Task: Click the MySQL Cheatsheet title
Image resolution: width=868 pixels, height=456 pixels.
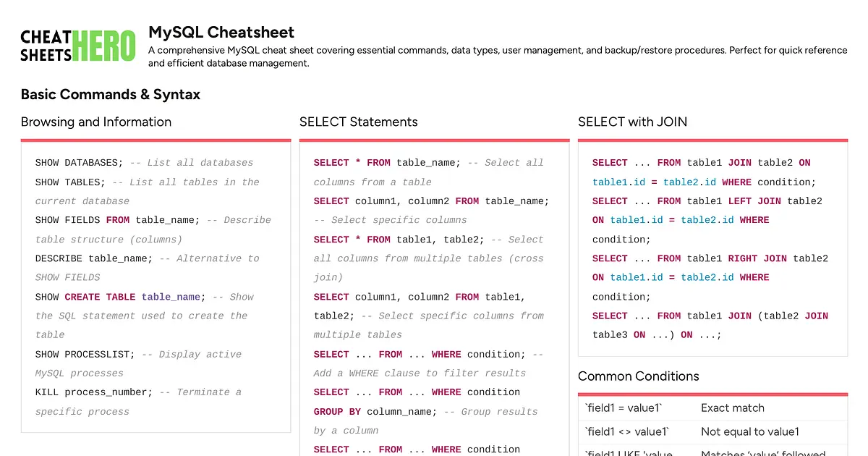Action: (x=221, y=32)
